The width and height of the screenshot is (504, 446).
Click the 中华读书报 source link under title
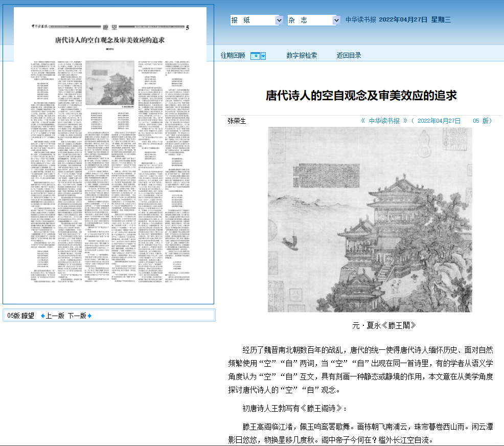[x=384, y=121]
